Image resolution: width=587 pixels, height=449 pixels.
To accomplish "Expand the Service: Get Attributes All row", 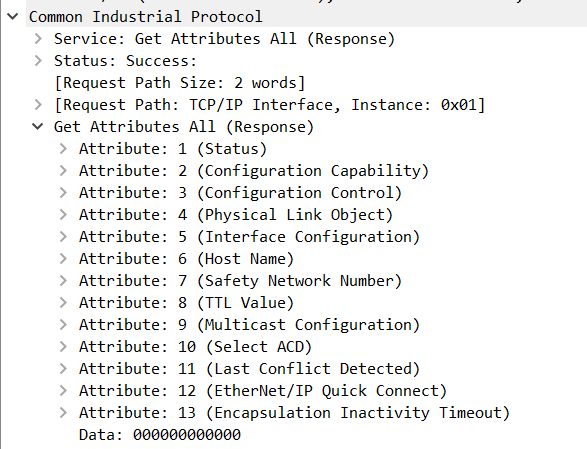I will (x=38, y=39).
